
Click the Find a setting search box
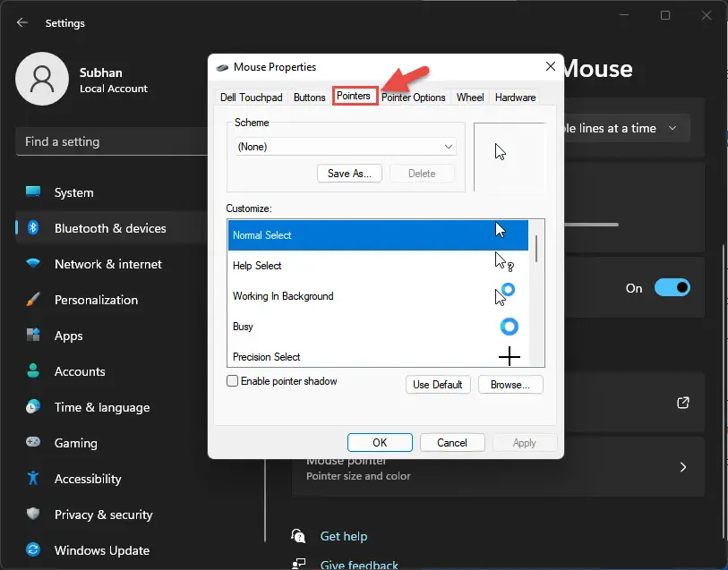click(x=111, y=141)
